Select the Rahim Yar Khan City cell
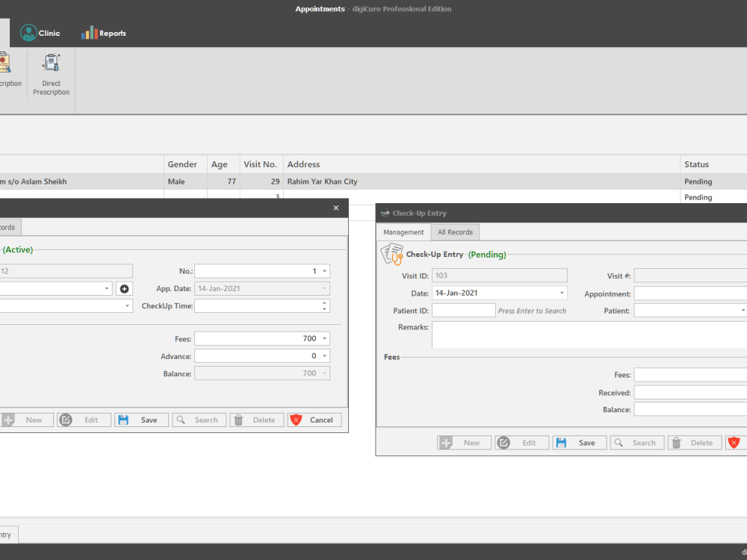747x560 pixels. [x=482, y=181]
